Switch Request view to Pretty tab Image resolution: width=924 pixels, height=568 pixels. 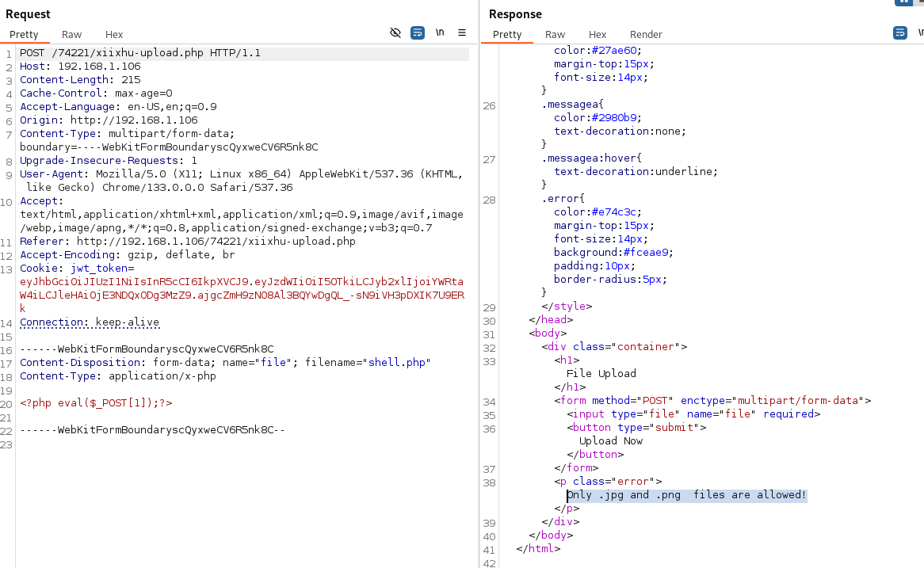click(24, 35)
